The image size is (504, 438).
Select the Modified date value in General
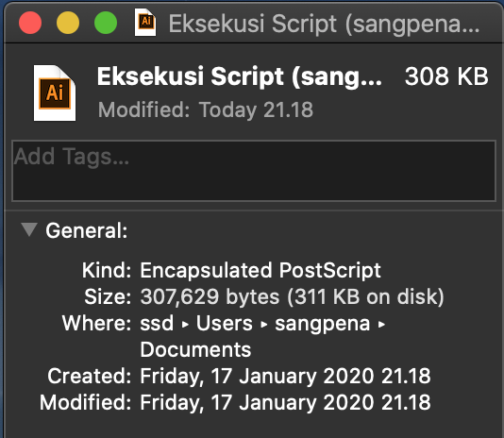[x=285, y=403]
